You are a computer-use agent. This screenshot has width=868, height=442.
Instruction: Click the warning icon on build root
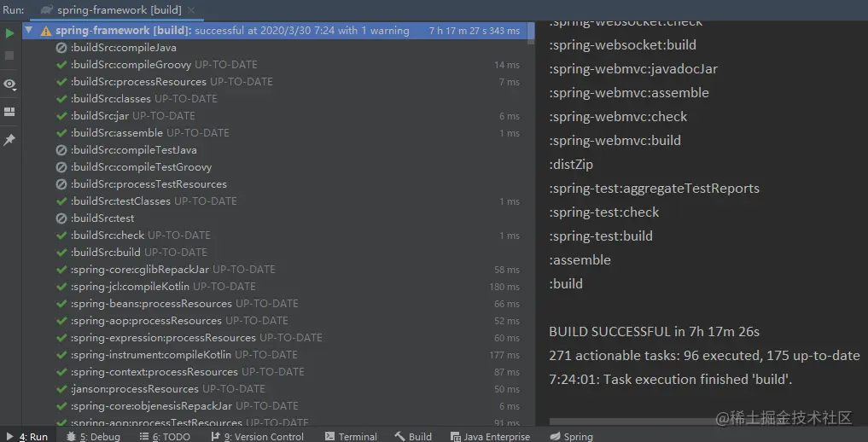coord(46,31)
